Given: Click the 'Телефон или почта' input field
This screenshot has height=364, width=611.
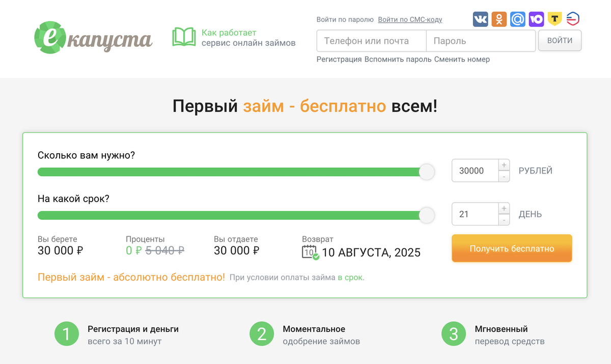Looking at the screenshot, I should 371,41.
